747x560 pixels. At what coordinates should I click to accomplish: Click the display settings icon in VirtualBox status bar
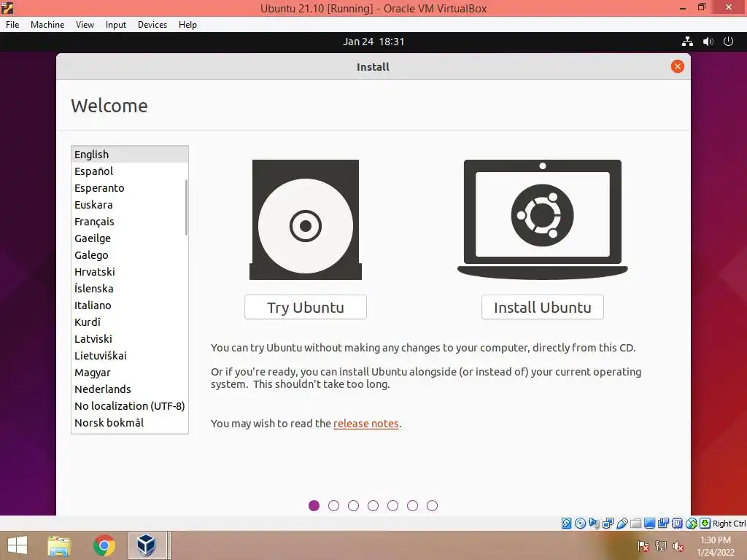click(x=649, y=524)
